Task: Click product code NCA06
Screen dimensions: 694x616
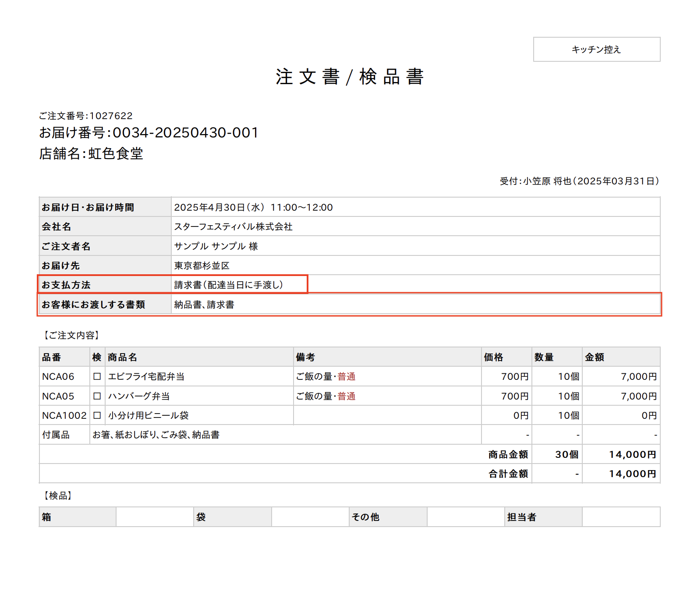Action: point(58,376)
